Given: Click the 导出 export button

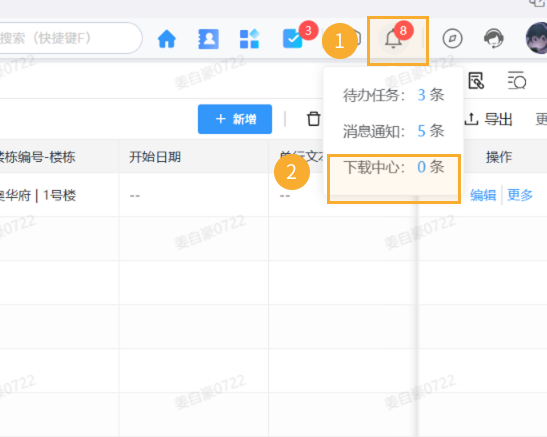Looking at the screenshot, I should pyautogui.click(x=488, y=119).
